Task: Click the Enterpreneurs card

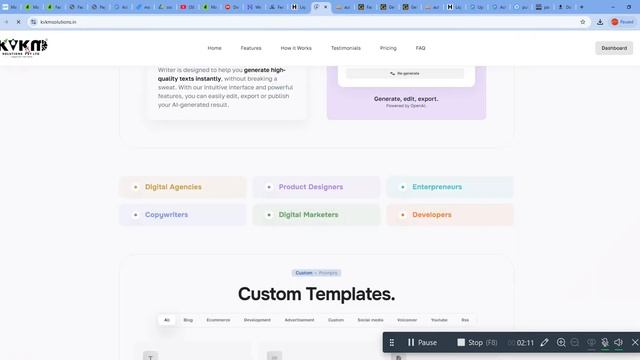Action: coord(450,187)
